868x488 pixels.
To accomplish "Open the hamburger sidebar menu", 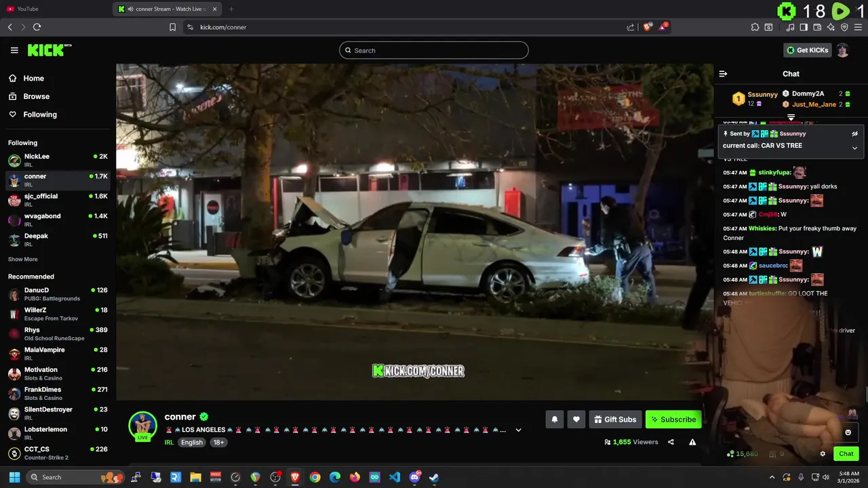I will pos(14,50).
